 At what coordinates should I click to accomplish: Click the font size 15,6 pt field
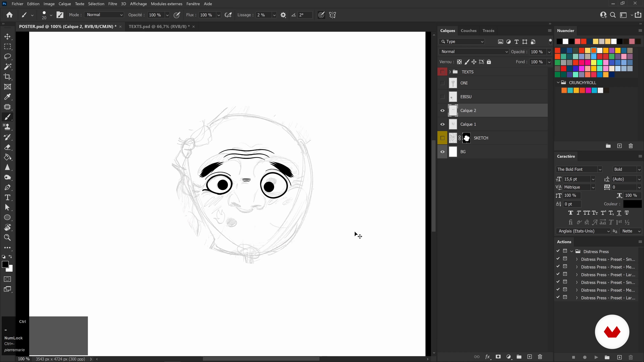pos(577,179)
